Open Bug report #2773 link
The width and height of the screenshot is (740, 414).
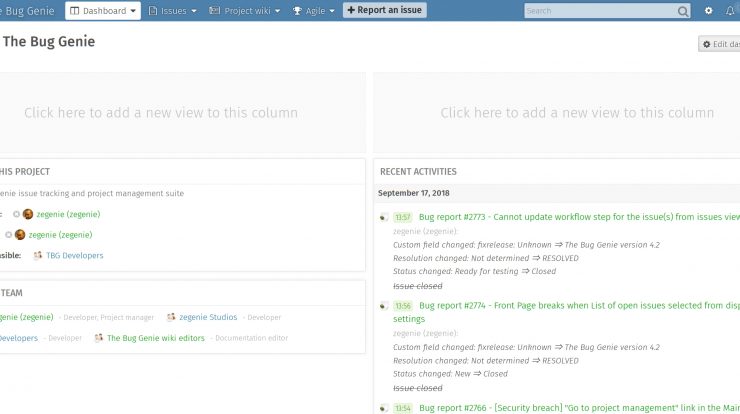click(579, 217)
